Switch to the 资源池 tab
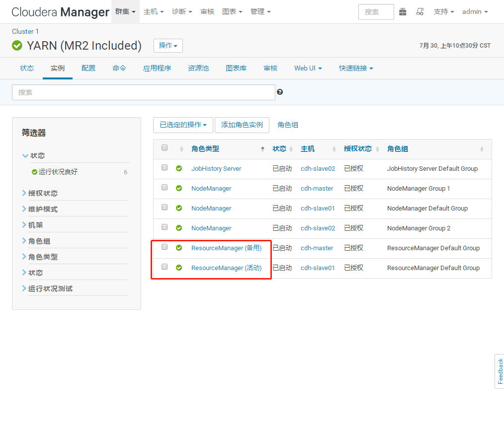 pos(198,69)
